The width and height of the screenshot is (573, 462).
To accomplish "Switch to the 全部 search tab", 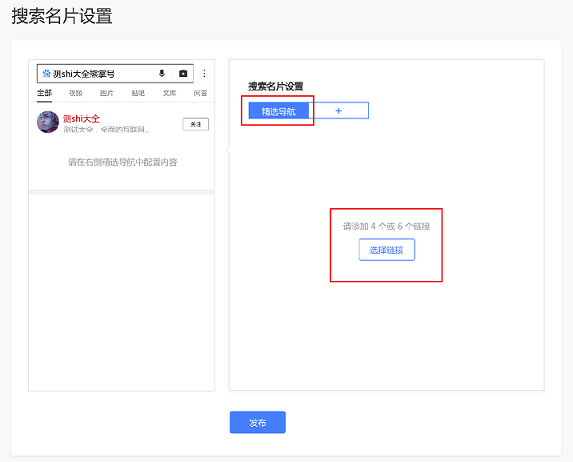I will click(x=45, y=93).
